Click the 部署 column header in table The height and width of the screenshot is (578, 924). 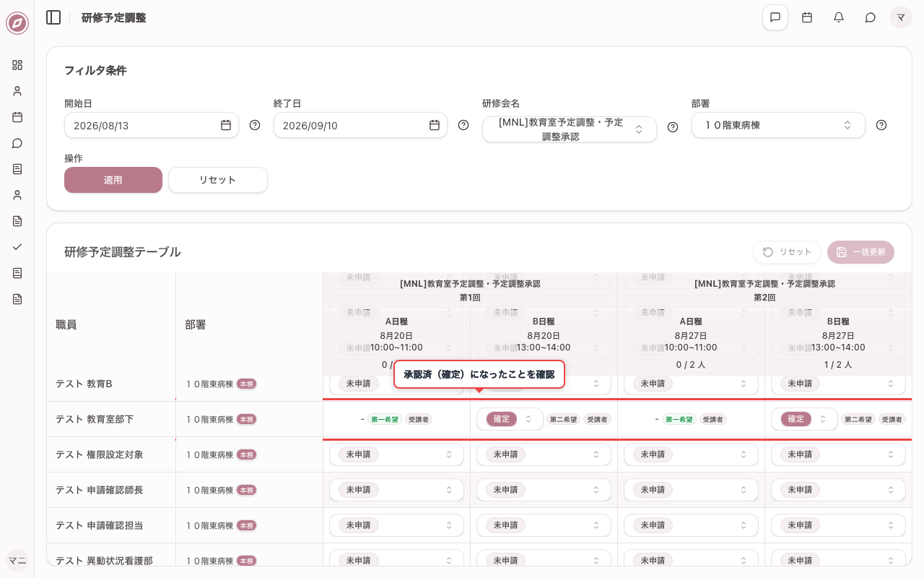[196, 324]
